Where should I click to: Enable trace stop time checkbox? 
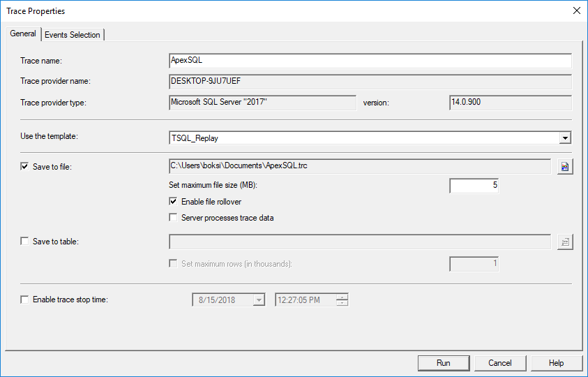pyautogui.click(x=24, y=300)
